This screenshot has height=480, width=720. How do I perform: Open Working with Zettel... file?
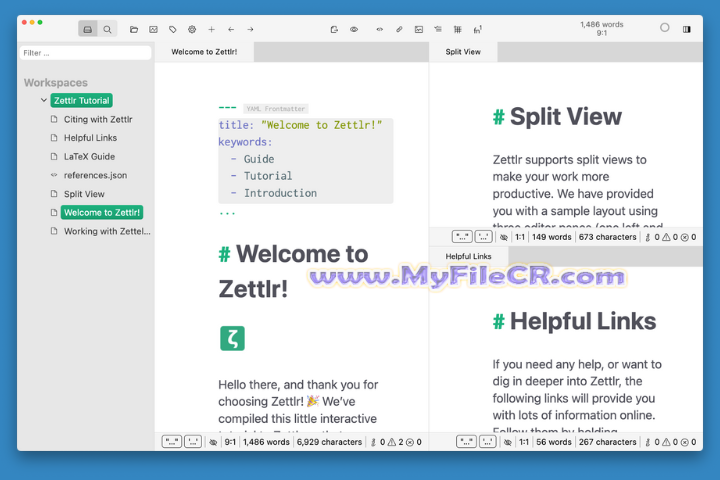click(107, 232)
